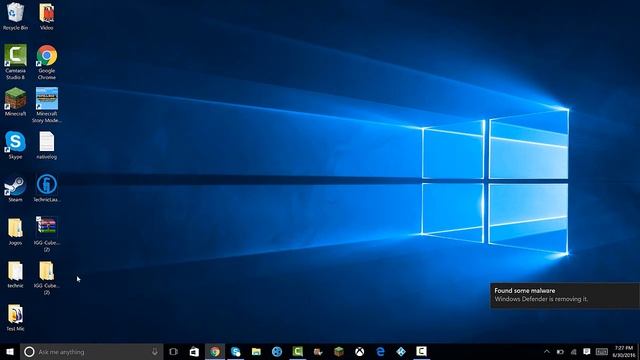Open the Found some malware notification
The width and height of the screenshot is (640, 360).
565,296
